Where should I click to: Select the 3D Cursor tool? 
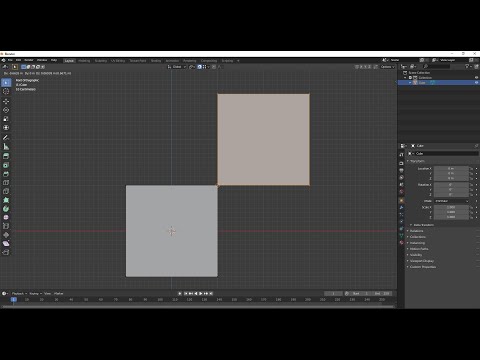coord(6,91)
